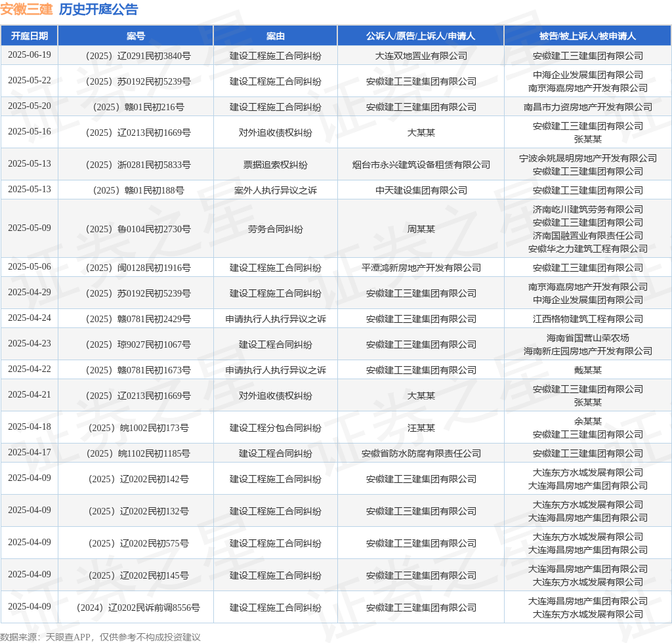Click defendant 江西格物建筑工程有限公司

587,319
